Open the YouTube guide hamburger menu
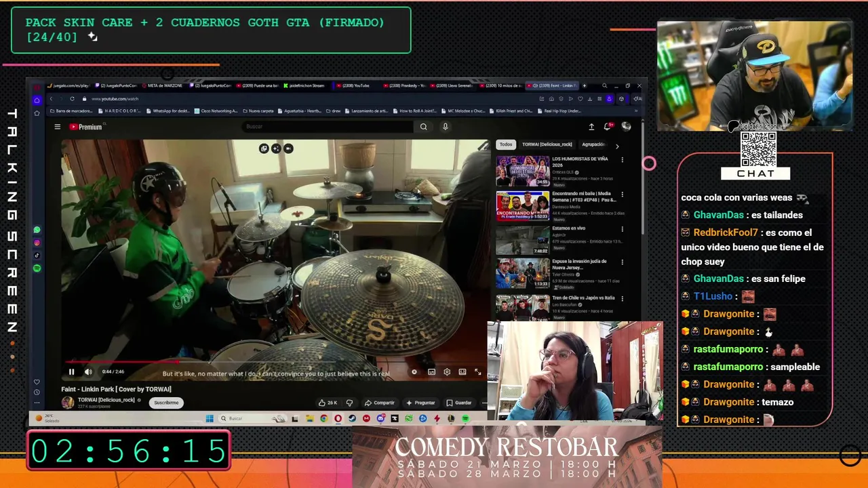Image resolution: width=868 pixels, height=488 pixels. pos(58,127)
